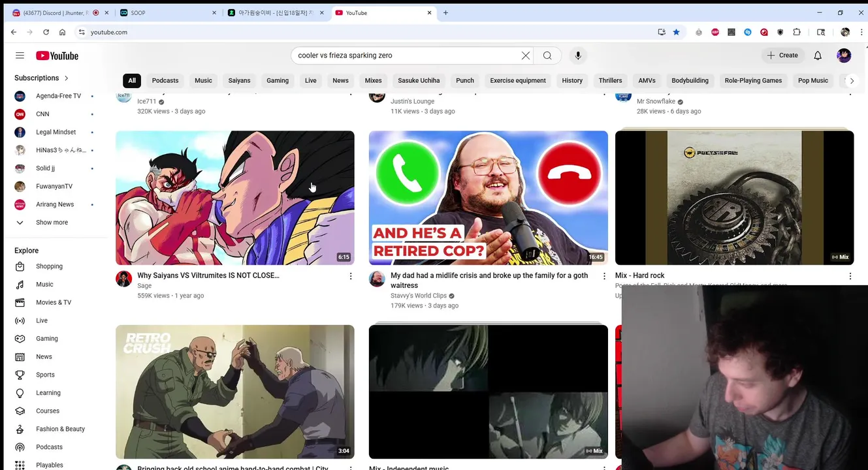
Task: Play Saiyans VS Viltrumites video thumbnail
Action: click(235, 198)
